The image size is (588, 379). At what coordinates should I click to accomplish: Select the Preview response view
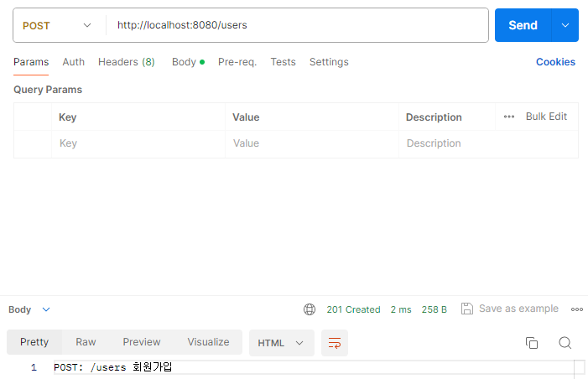click(x=142, y=342)
